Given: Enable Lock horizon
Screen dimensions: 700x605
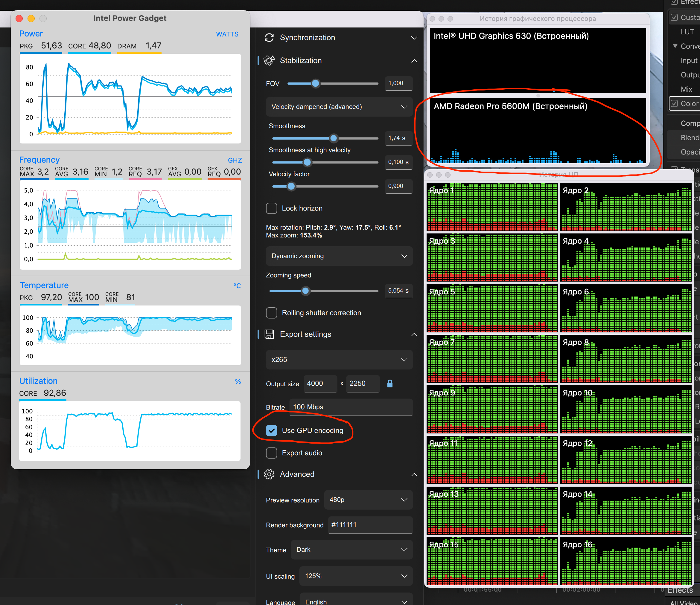Looking at the screenshot, I should coord(271,208).
